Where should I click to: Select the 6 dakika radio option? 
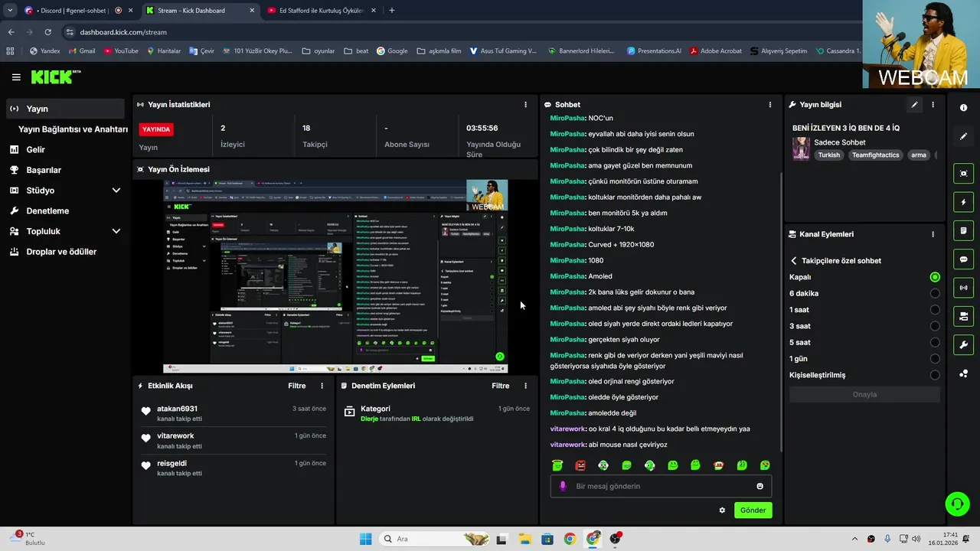pos(935,293)
